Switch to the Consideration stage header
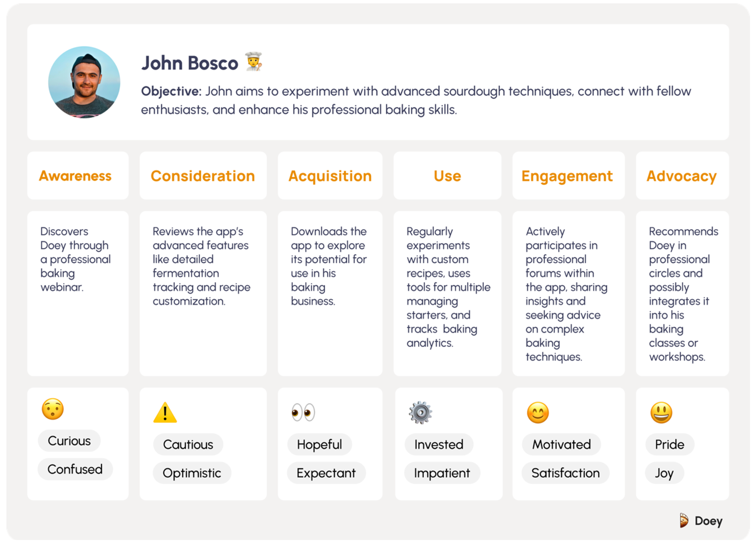This screenshot has height=543, width=756. click(x=203, y=175)
